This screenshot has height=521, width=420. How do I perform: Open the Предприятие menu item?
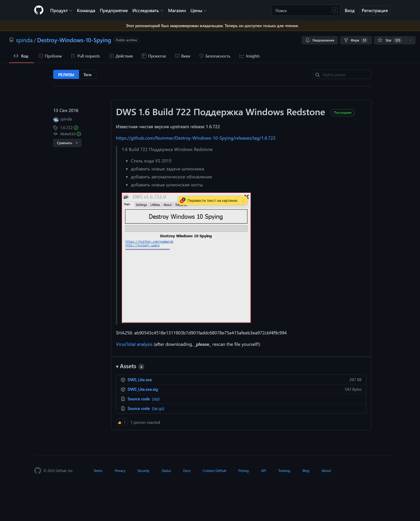point(114,10)
